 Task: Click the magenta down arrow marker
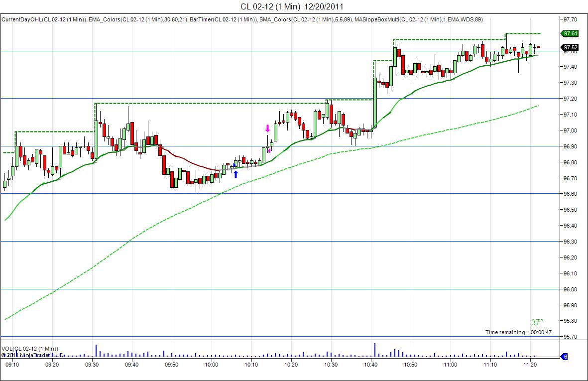click(x=267, y=128)
